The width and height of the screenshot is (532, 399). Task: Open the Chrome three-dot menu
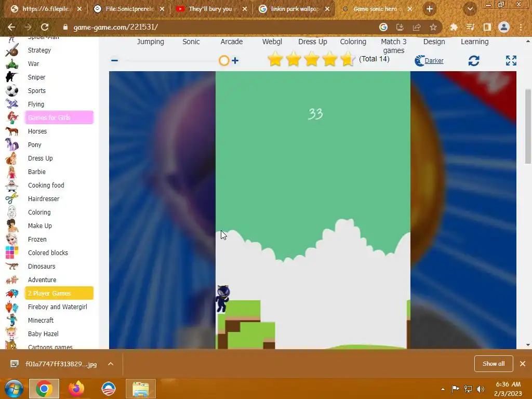point(521,27)
